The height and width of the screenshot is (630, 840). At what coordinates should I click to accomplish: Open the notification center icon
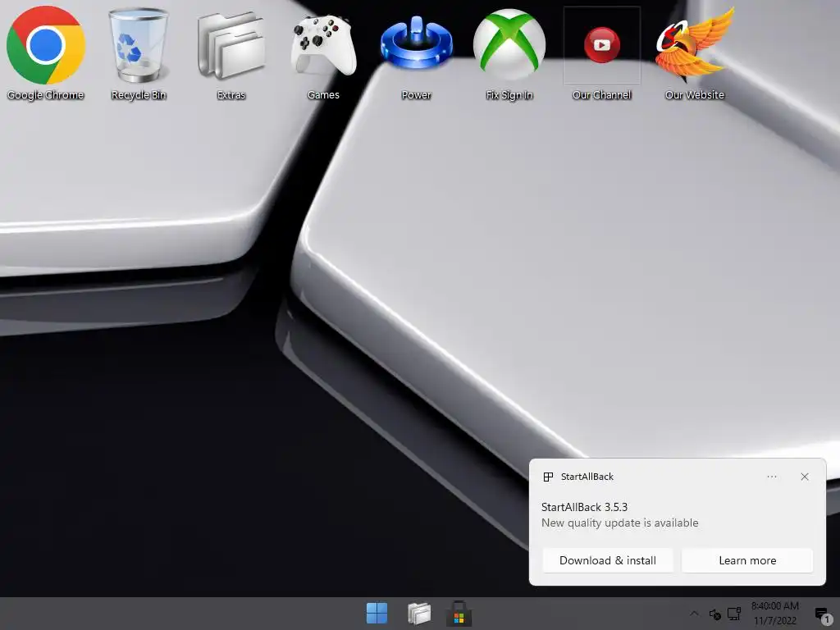click(823, 614)
